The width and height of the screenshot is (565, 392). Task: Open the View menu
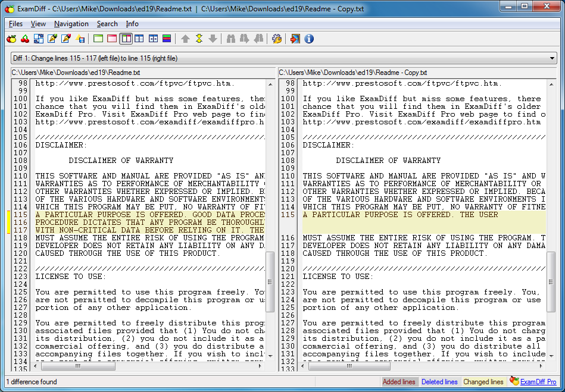pos(38,24)
